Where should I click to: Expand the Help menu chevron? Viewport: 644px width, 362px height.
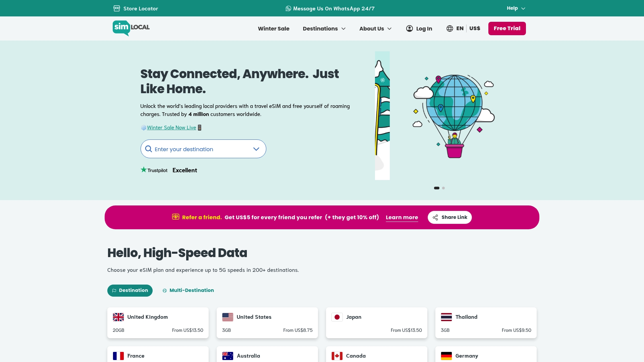[523, 8]
